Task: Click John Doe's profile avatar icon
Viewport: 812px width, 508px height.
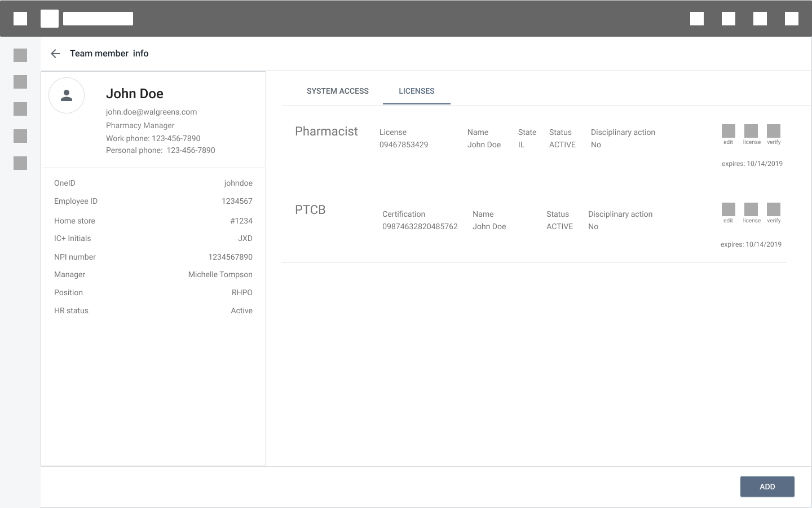Action: (x=67, y=95)
